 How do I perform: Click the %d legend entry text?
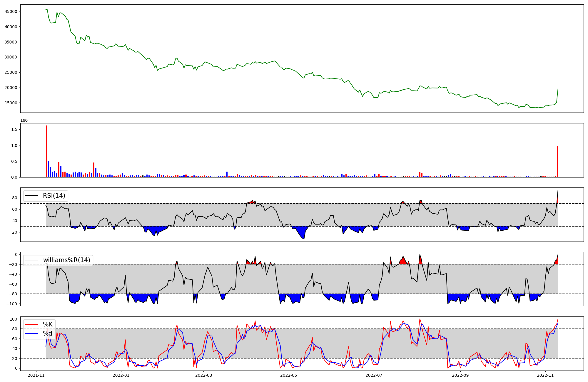48,334
